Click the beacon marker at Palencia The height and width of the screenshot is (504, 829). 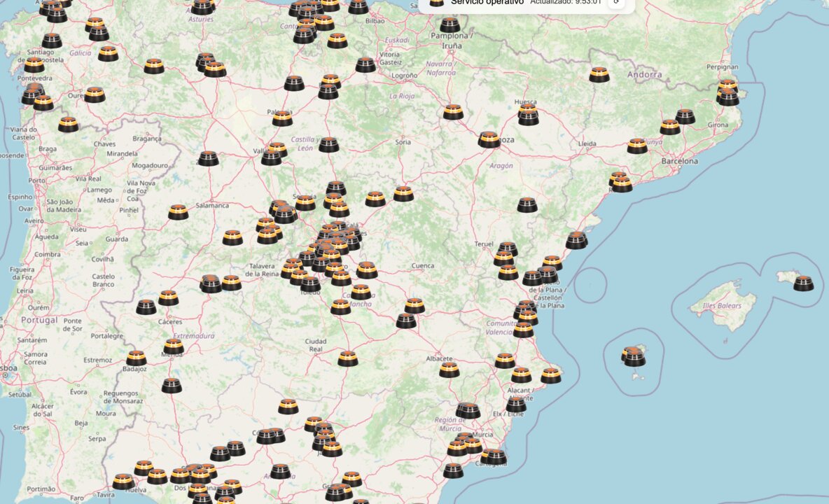click(x=282, y=118)
